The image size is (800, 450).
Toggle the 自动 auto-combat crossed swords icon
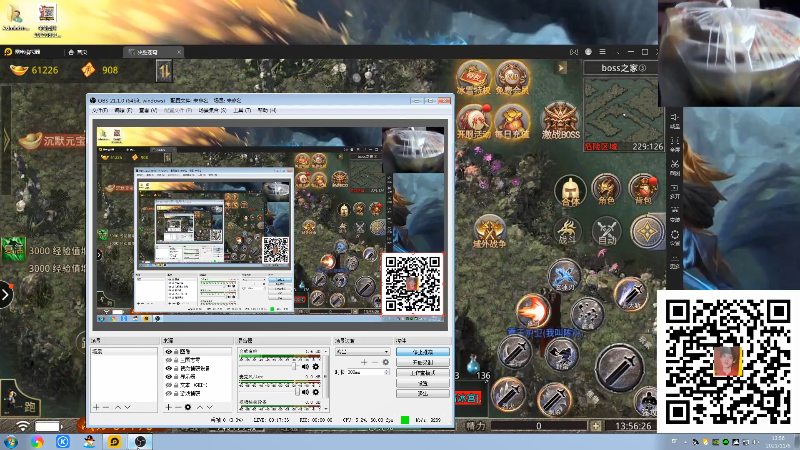[607, 232]
